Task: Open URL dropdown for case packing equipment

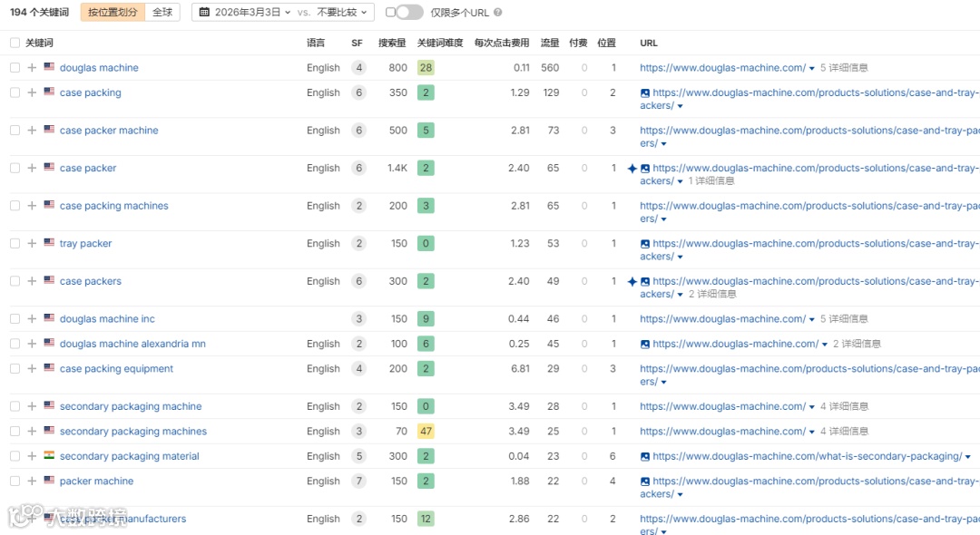Action: (663, 382)
